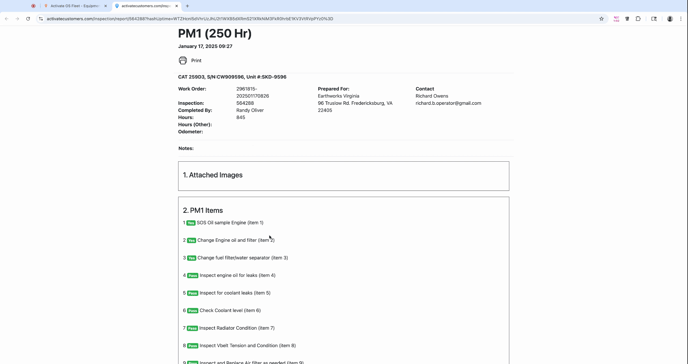The height and width of the screenshot is (364, 688).
Task: Click the Print link
Action: click(196, 61)
